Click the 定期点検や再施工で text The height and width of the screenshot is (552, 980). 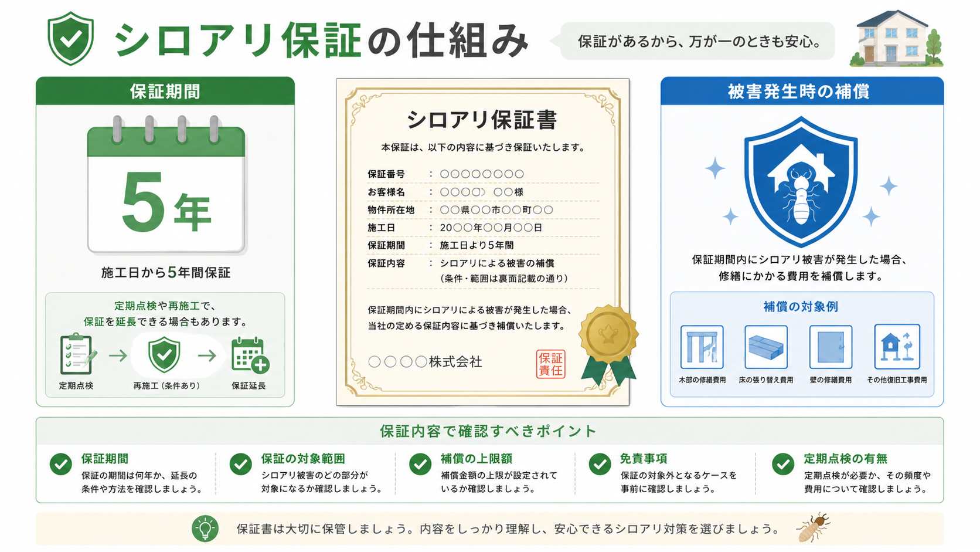pos(165,306)
